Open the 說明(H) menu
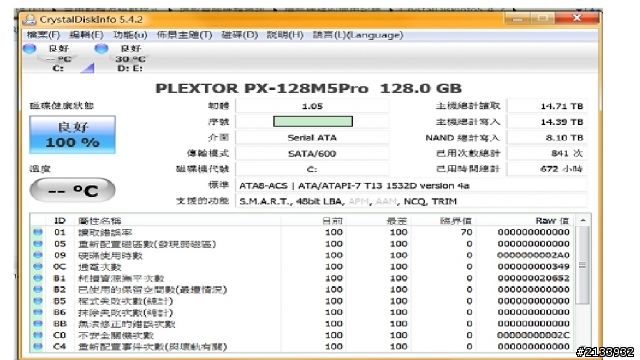Viewport: 640px width, 360px height. [285, 35]
